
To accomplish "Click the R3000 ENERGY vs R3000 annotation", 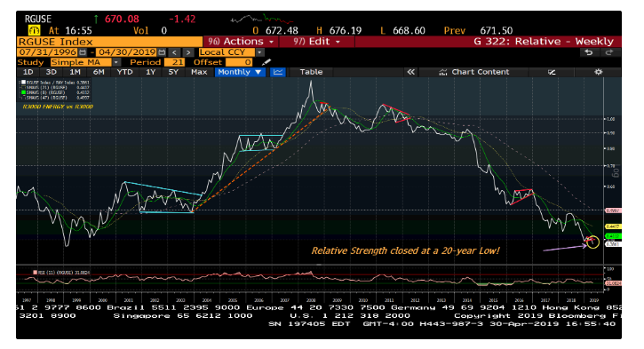I will pyautogui.click(x=58, y=107).
